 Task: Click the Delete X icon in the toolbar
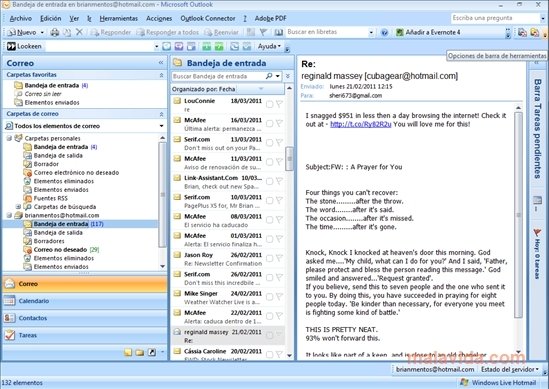[79, 32]
